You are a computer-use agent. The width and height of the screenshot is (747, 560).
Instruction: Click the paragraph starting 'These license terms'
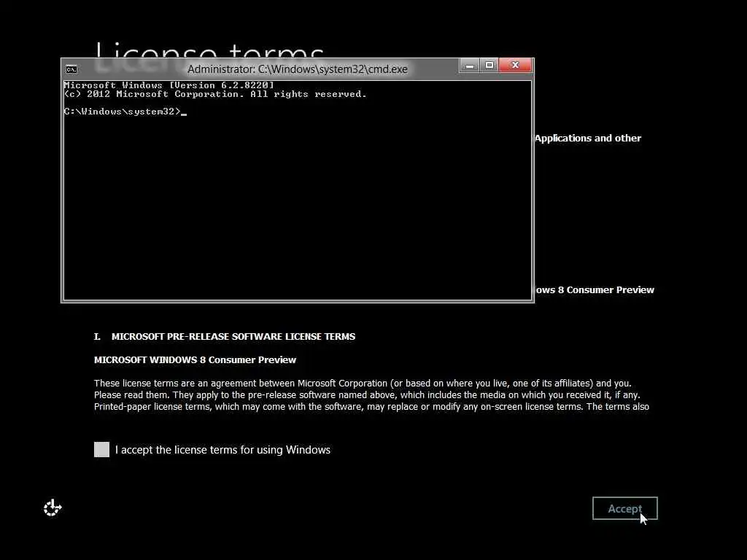[371, 394]
